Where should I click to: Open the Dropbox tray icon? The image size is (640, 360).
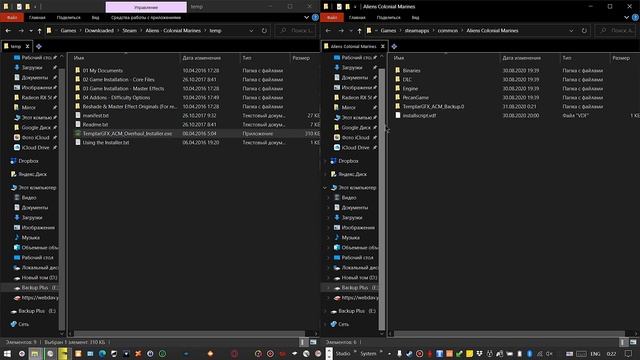479,353
